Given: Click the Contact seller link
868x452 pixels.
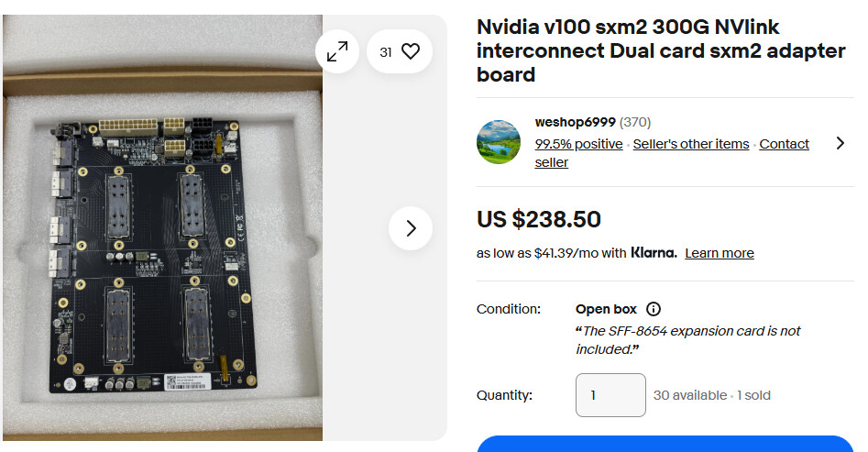Looking at the screenshot, I should (784, 144).
